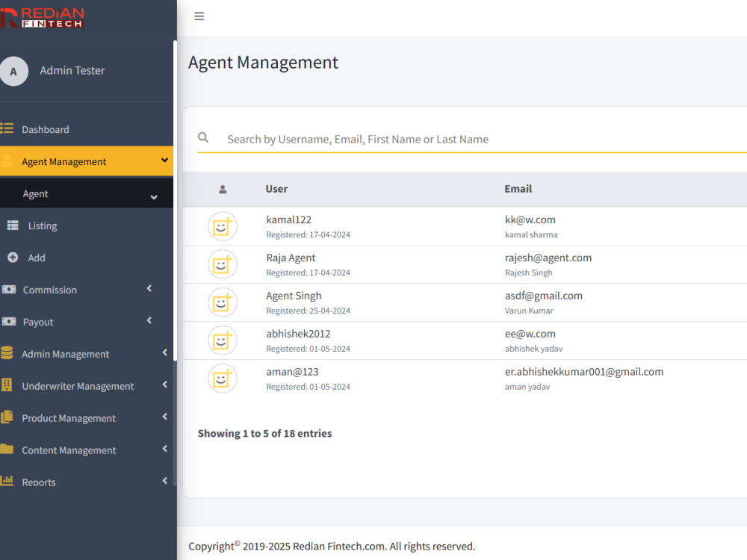The height and width of the screenshot is (560, 747).
Task: Click the Admin Tester avatar circle
Action: (13, 72)
